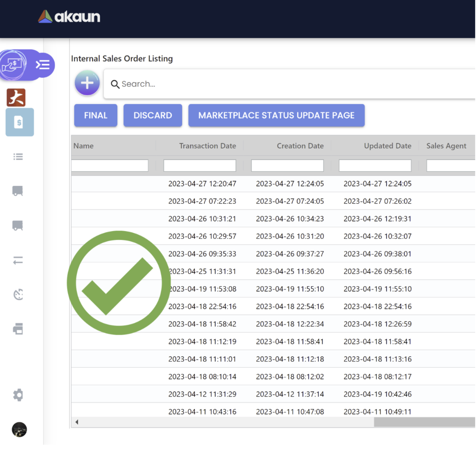Click the Updated Date filter box
Screen dimensions: 476x452
pos(375,165)
